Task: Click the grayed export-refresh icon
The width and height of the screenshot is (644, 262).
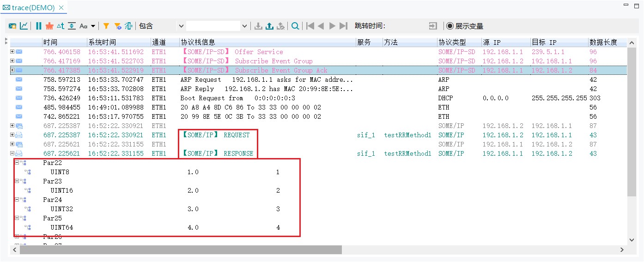Action: (280, 26)
